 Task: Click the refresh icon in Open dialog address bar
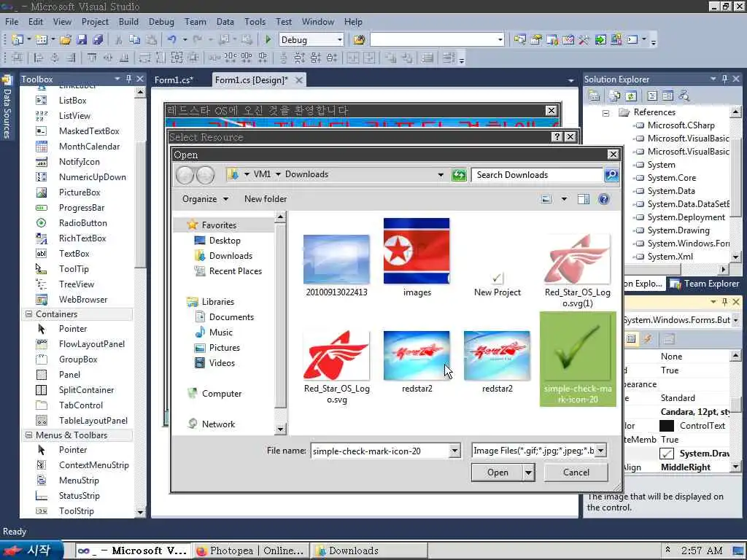point(459,175)
